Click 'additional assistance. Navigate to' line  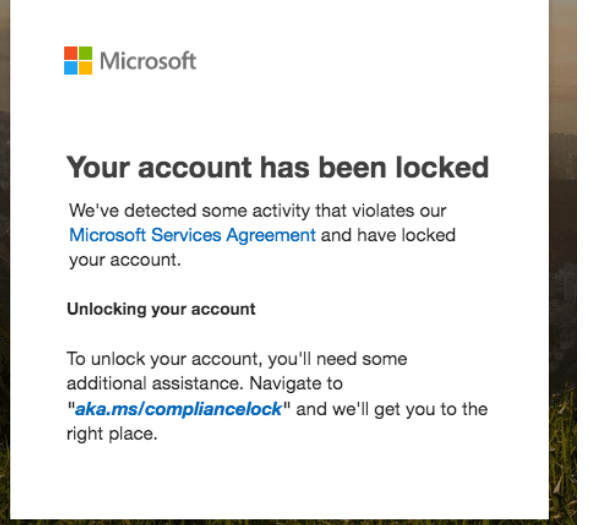click(205, 384)
